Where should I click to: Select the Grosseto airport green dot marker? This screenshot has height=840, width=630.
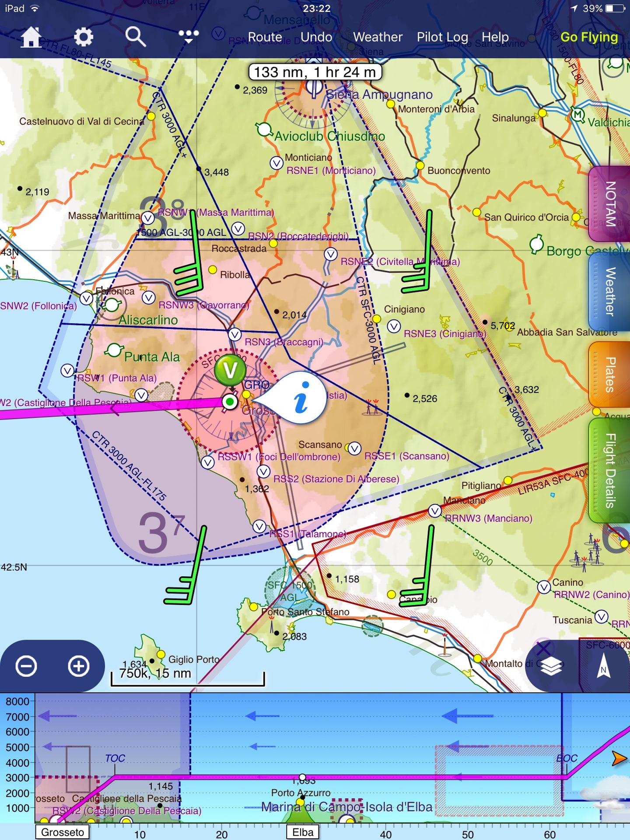(230, 402)
